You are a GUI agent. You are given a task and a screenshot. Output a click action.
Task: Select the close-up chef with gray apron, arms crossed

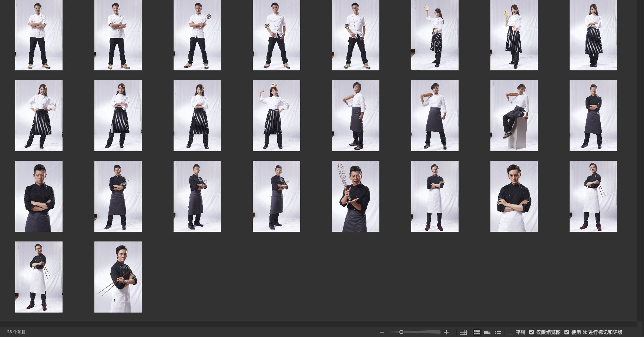(x=39, y=196)
